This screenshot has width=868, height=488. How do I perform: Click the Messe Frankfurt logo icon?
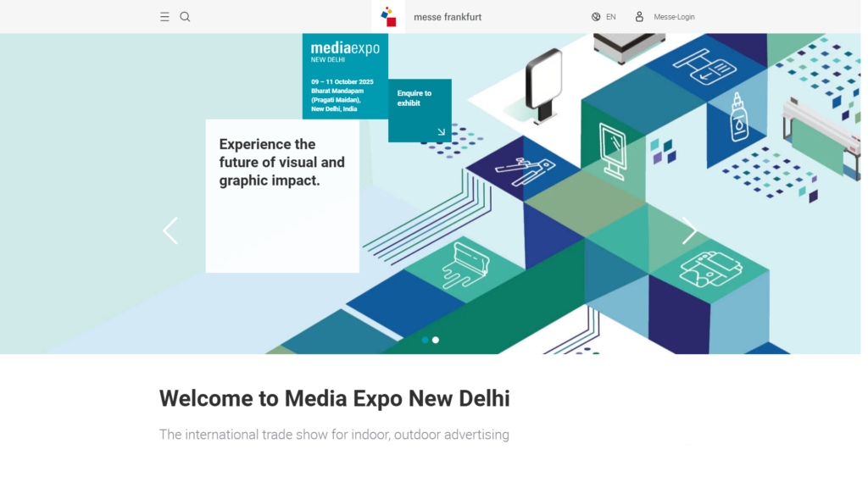pyautogui.click(x=388, y=17)
